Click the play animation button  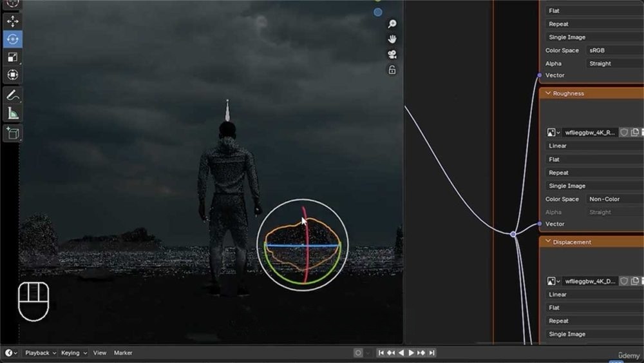(x=412, y=353)
